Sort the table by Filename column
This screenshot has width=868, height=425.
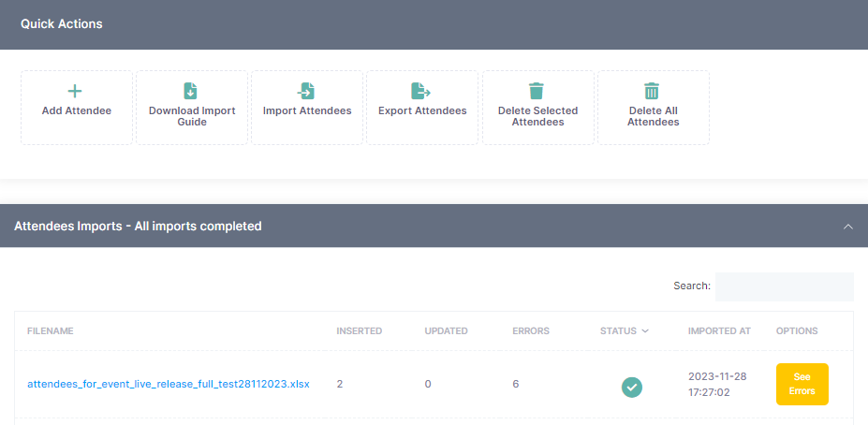tap(51, 331)
